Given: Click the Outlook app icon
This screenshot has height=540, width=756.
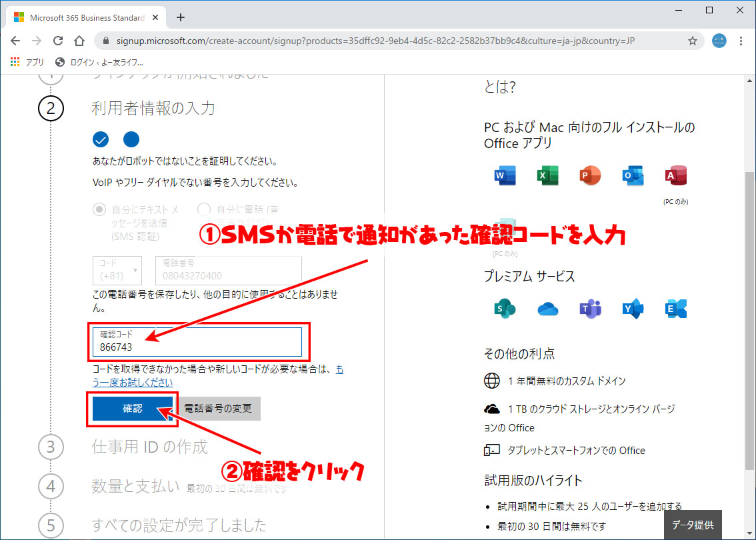Looking at the screenshot, I should [633, 175].
